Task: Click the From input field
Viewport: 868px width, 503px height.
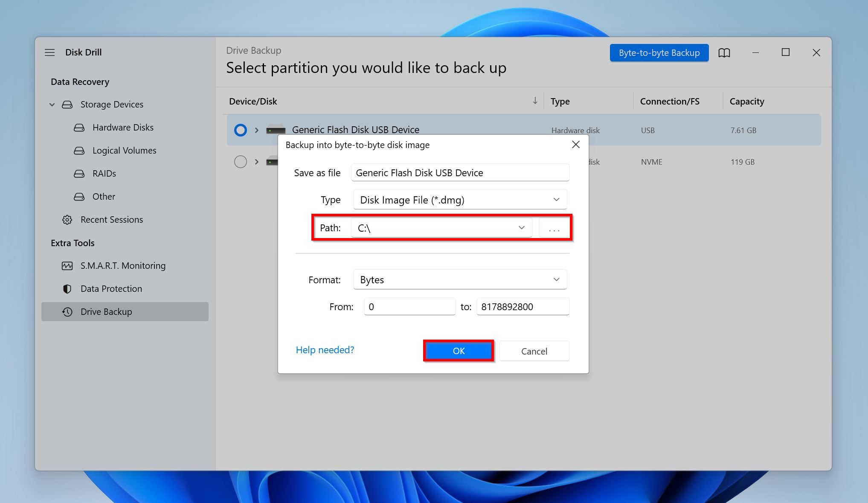Action: [x=409, y=306]
